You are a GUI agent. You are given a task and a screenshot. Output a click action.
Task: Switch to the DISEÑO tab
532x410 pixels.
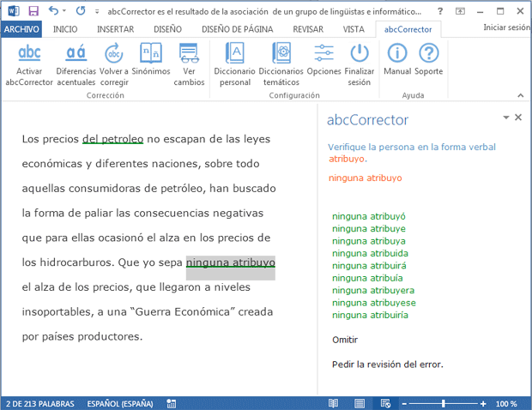pos(167,29)
